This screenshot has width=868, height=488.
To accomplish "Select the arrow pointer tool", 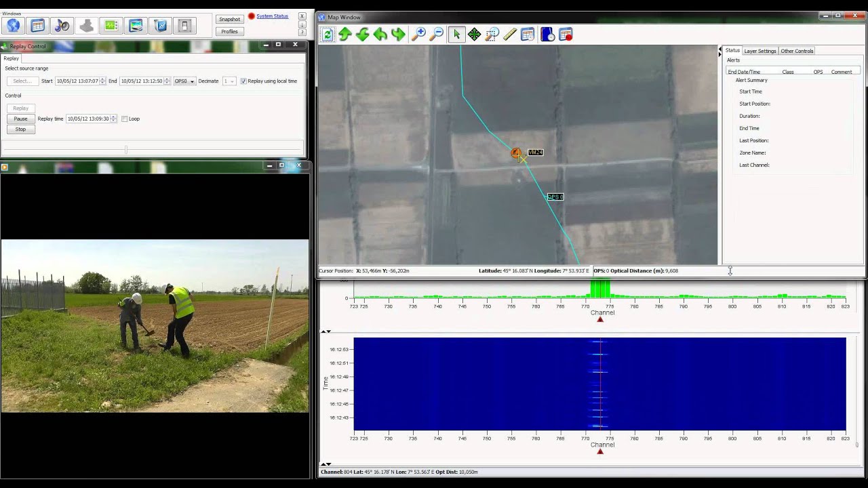I will coord(457,34).
